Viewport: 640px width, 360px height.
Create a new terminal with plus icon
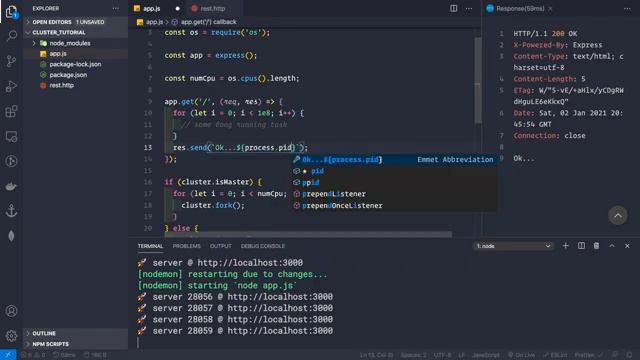pos(565,246)
